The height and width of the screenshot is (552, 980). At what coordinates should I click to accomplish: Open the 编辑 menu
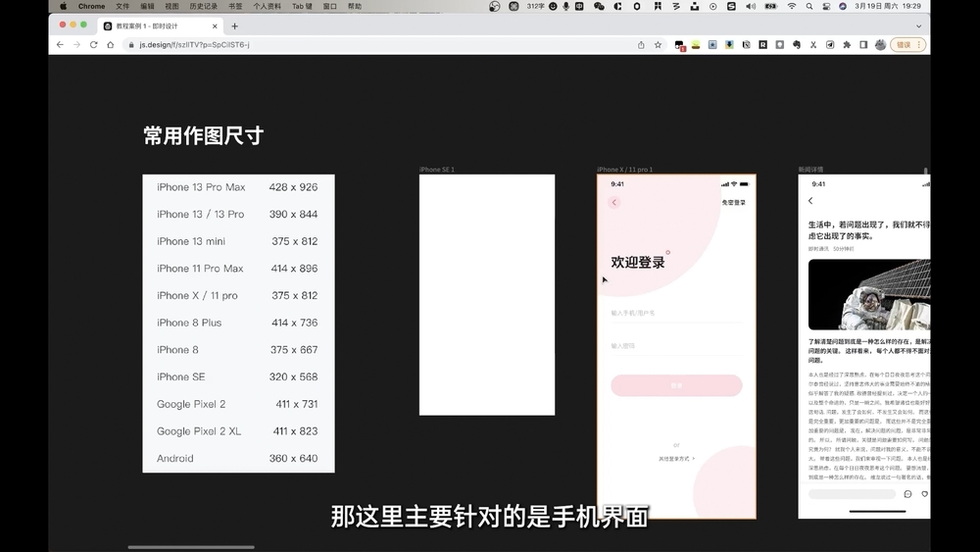(148, 6)
